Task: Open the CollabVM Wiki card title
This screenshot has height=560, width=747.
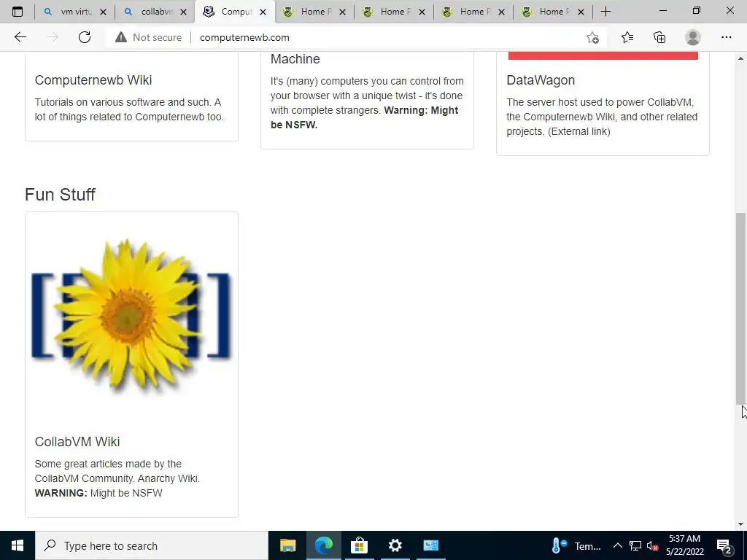Action: (x=77, y=442)
